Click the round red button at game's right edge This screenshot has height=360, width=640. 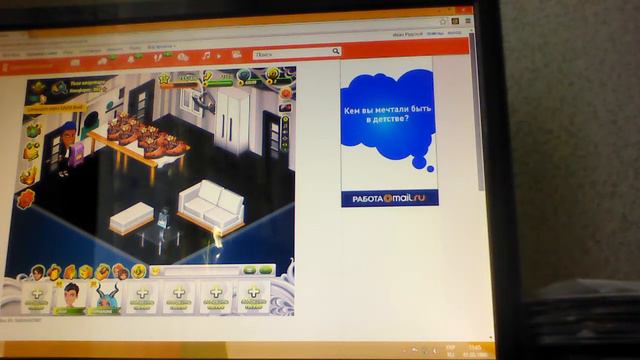pyautogui.click(x=286, y=93)
